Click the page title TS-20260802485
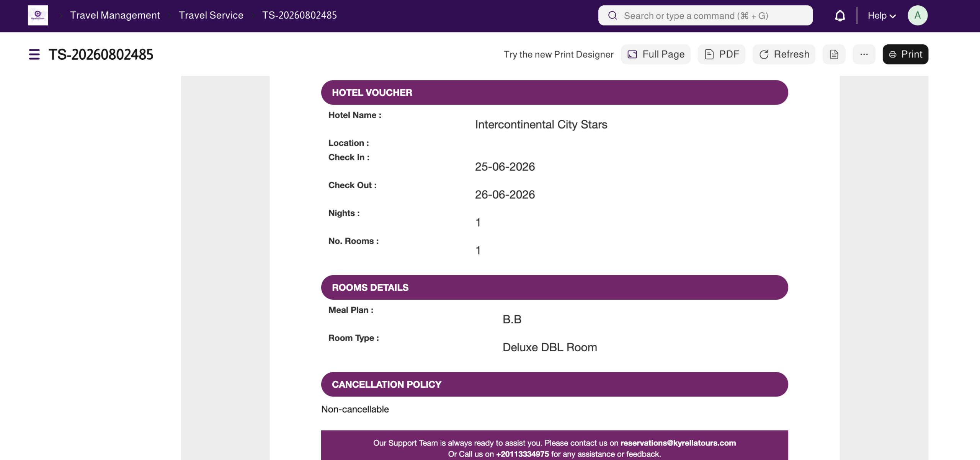This screenshot has height=460, width=980. tap(101, 54)
